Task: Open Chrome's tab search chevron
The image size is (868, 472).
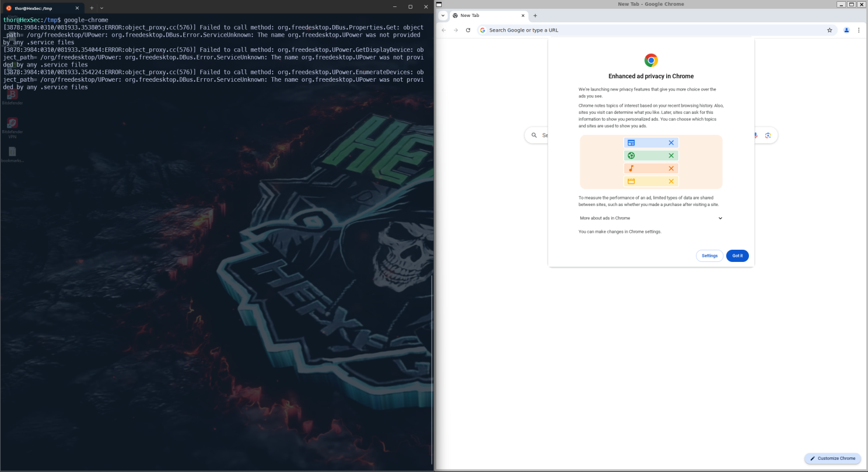Action: pos(443,16)
